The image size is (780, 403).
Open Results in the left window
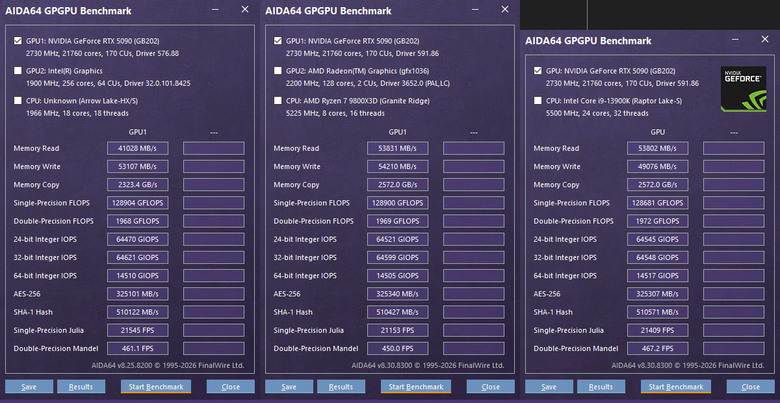tap(81, 387)
